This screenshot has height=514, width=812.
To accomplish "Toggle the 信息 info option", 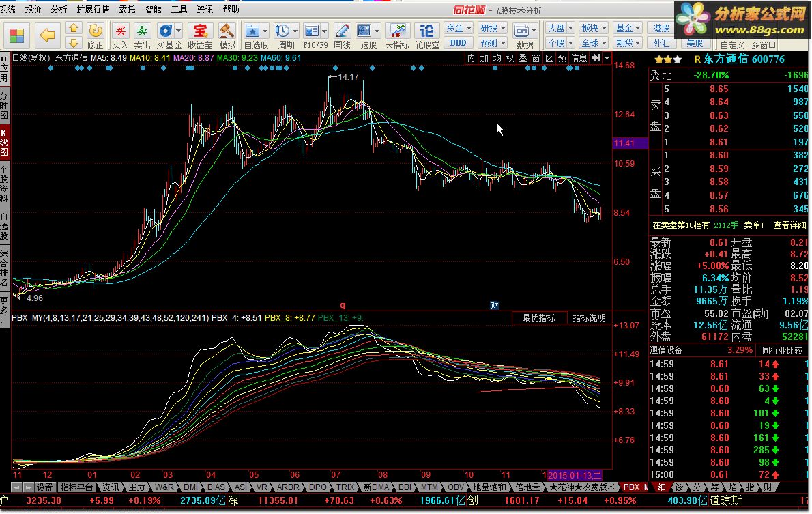I will click(579, 58).
